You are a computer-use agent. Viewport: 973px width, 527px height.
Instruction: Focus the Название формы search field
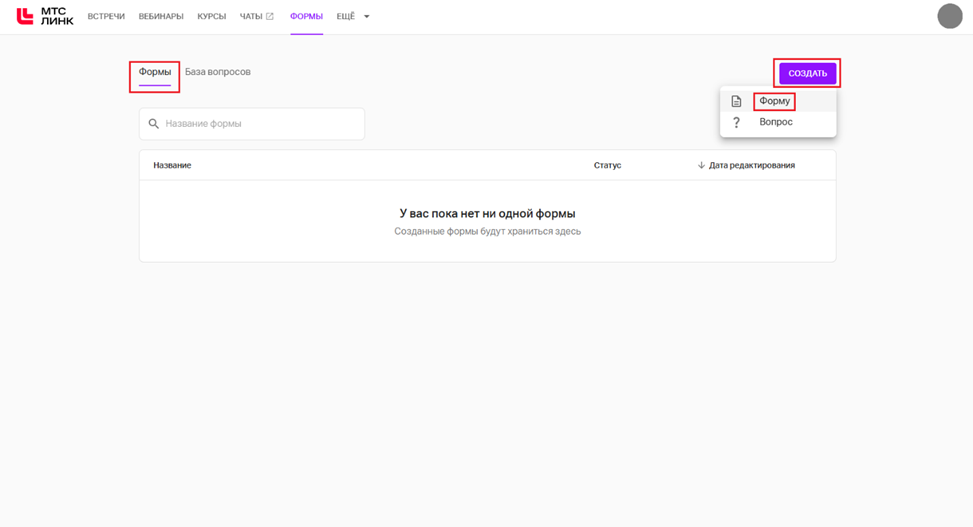(x=252, y=124)
